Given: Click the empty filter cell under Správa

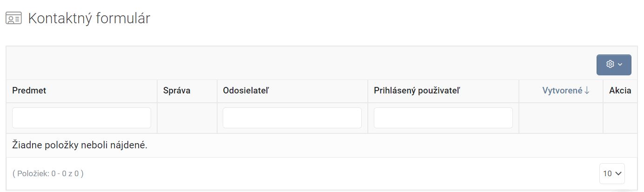Looking at the screenshot, I should [x=187, y=118].
